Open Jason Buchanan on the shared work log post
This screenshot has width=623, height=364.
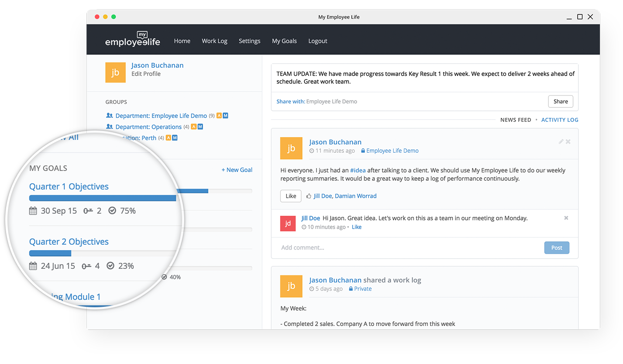[335, 280]
